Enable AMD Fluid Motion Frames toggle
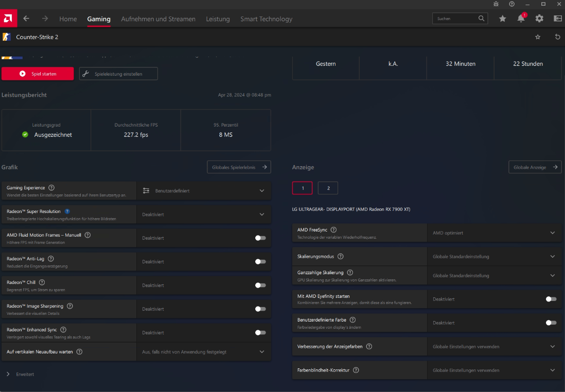This screenshot has height=392, width=565. [260, 238]
